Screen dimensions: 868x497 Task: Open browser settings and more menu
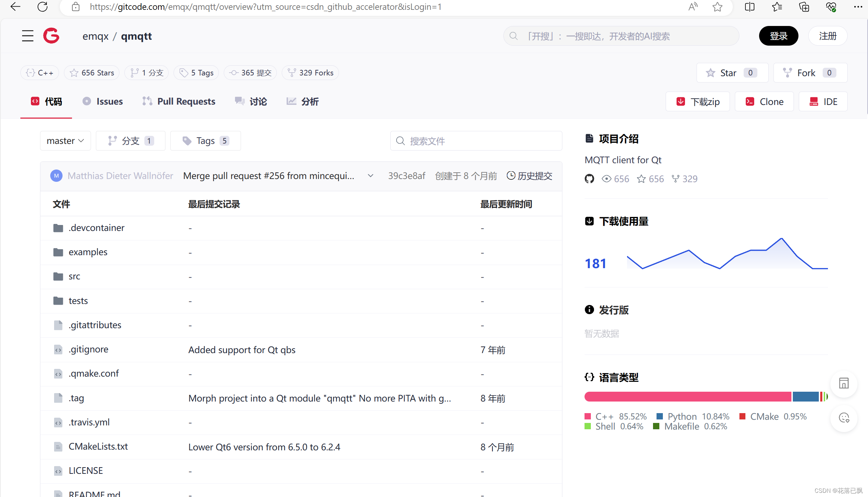[858, 7]
